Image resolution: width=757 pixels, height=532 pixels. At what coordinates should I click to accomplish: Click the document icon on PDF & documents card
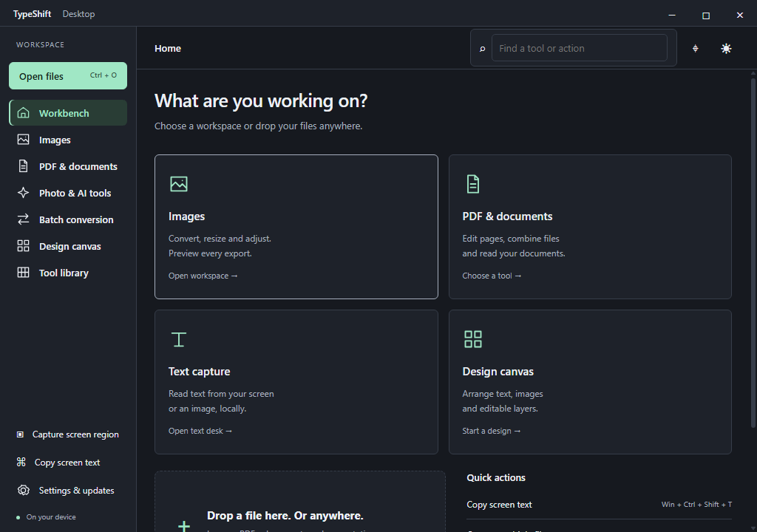473,184
